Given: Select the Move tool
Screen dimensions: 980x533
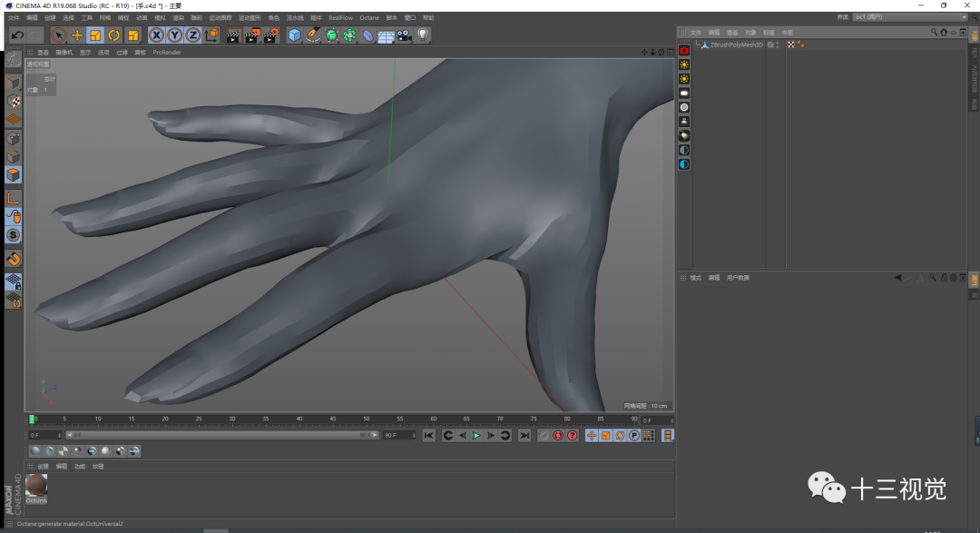Looking at the screenshot, I should 77,35.
